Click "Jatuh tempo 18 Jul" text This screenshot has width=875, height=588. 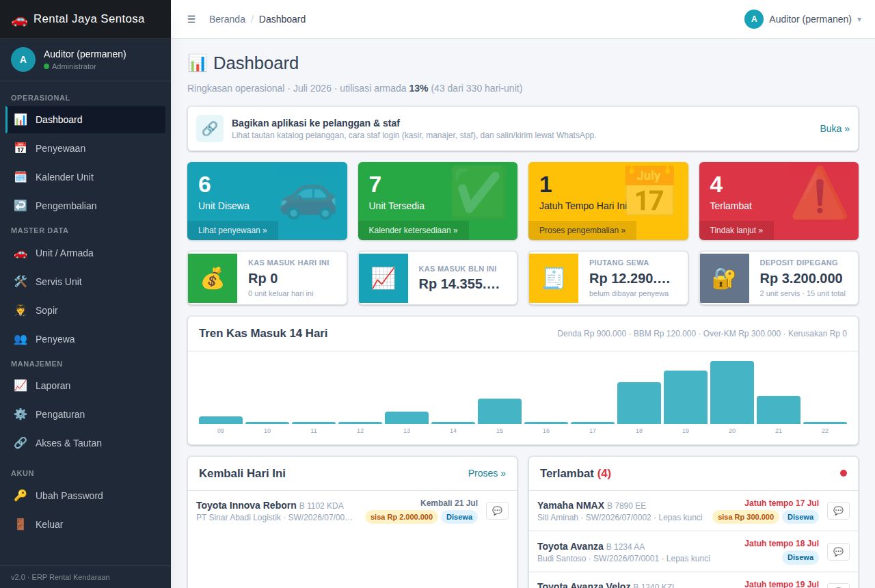tap(781, 544)
